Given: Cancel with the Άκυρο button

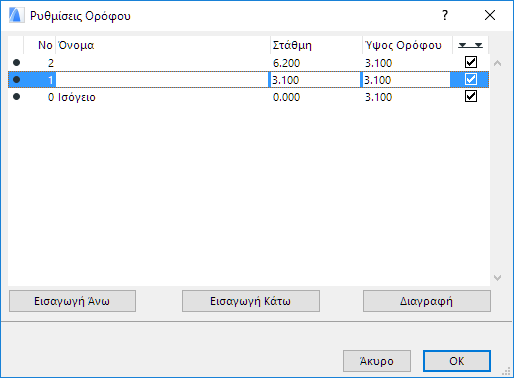Looking at the screenshot, I should coord(377,361).
